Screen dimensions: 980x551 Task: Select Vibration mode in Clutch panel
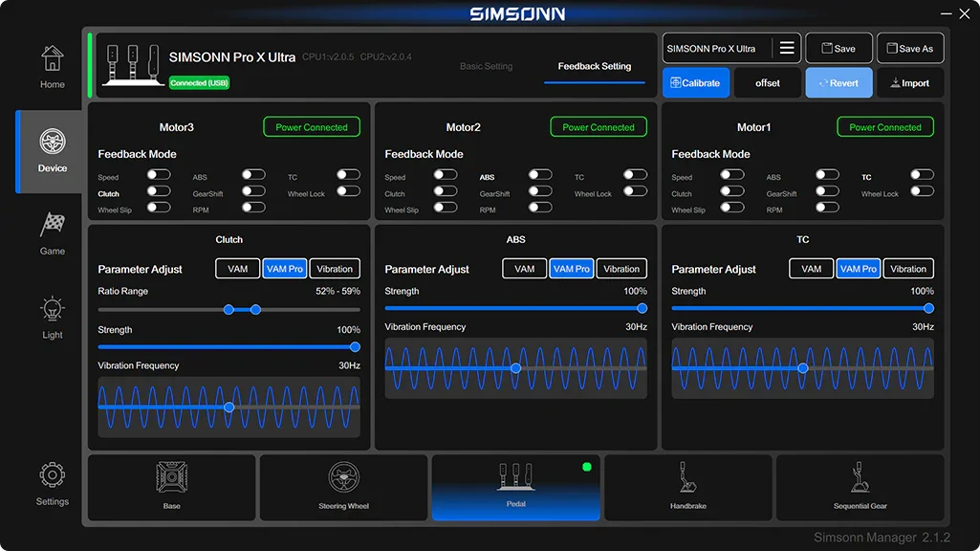(335, 268)
